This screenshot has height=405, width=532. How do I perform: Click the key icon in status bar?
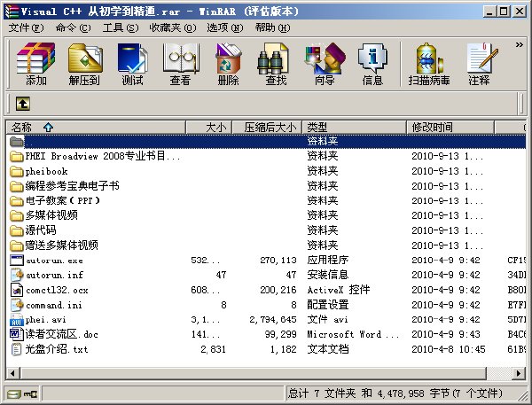31,393
